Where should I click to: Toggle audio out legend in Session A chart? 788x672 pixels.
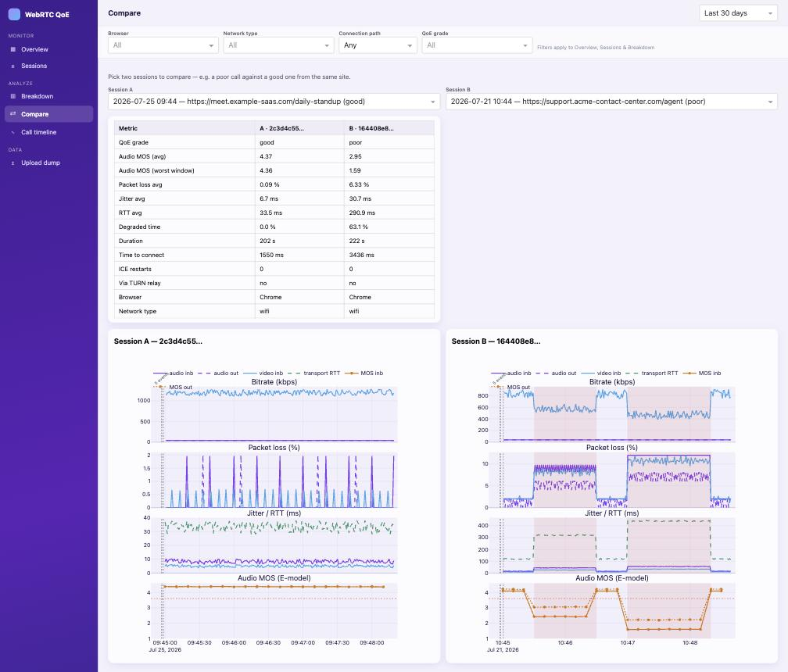click(219, 374)
